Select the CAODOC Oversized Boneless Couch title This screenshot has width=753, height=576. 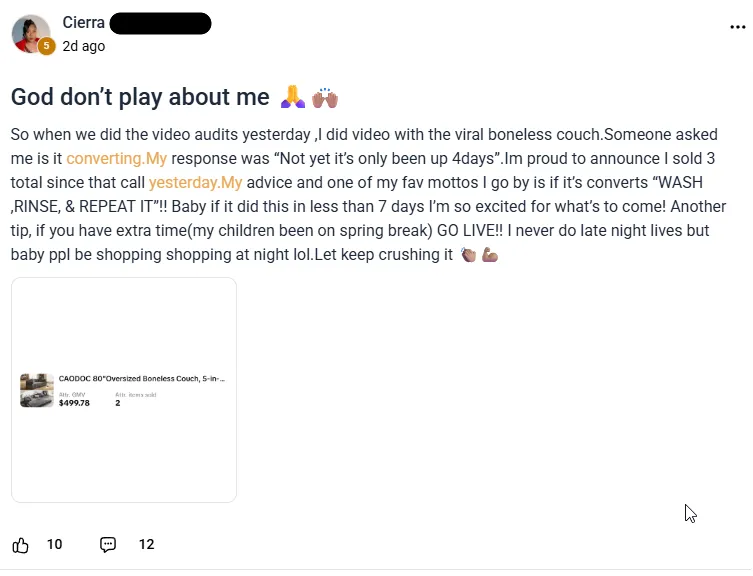pos(141,379)
